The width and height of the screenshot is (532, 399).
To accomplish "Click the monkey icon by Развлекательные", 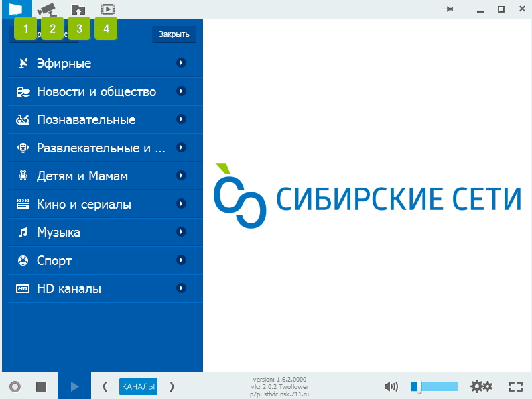I will point(23,148).
